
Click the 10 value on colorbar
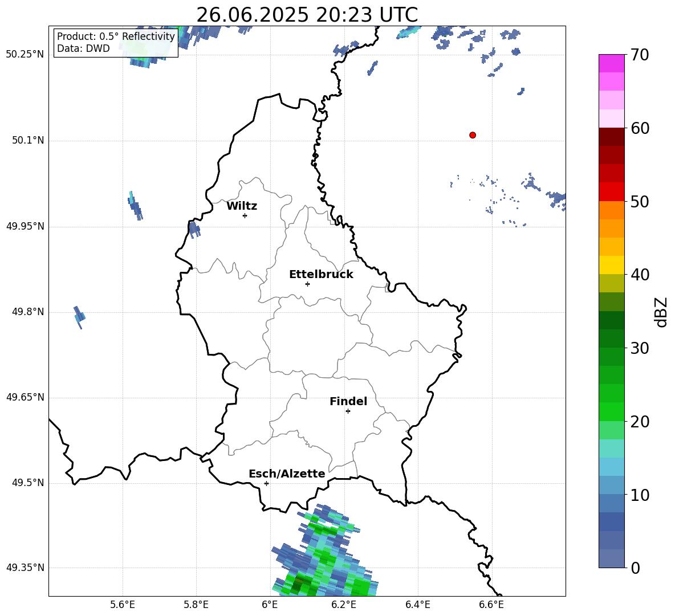(x=640, y=495)
